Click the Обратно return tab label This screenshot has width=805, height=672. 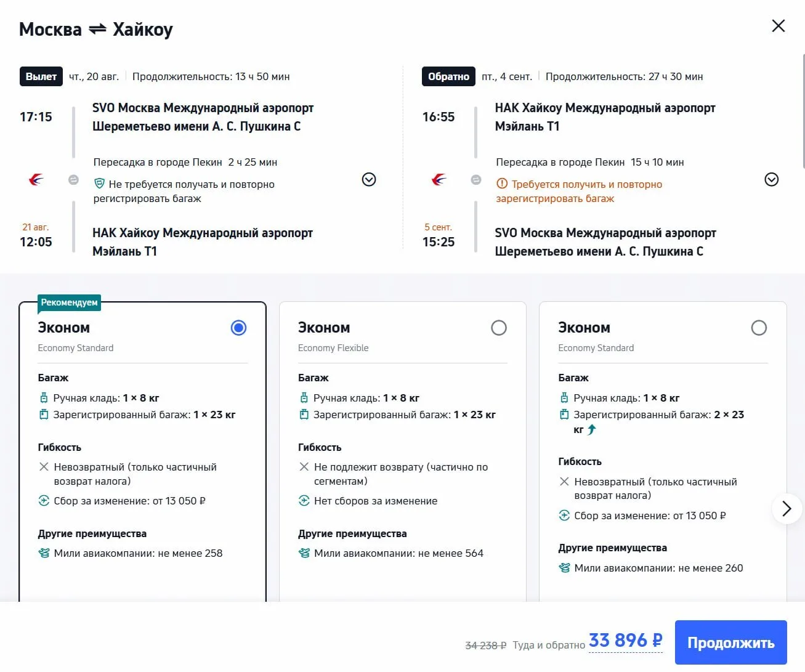(x=448, y=76)
